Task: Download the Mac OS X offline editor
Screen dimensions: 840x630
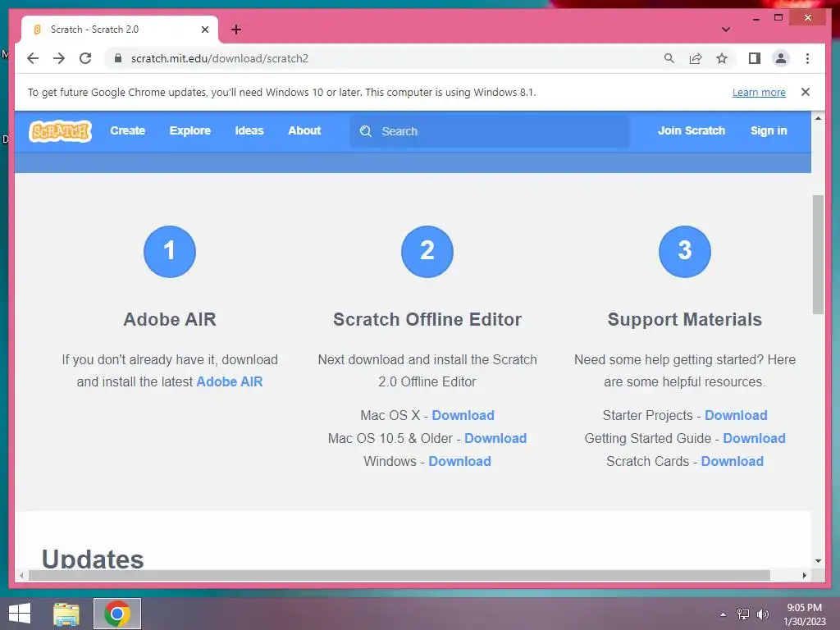Action: [463, 416]
